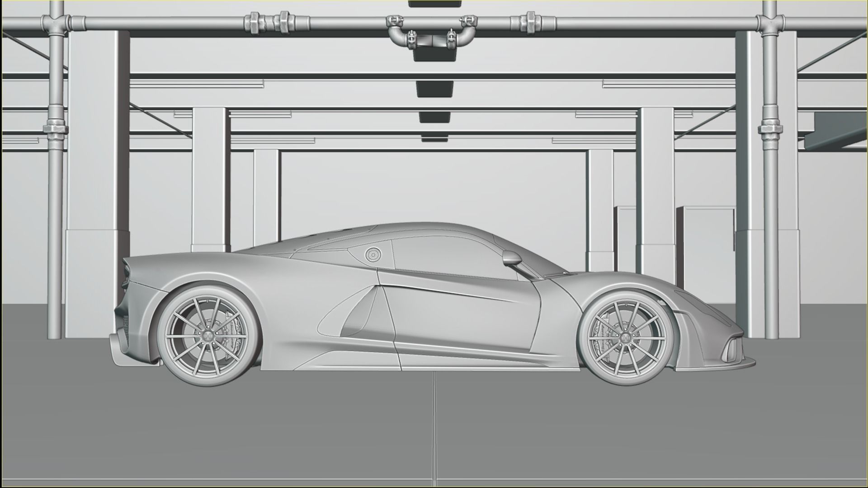Click the nearest dark ceiling light fixture
868x488 pixels.
434,55
